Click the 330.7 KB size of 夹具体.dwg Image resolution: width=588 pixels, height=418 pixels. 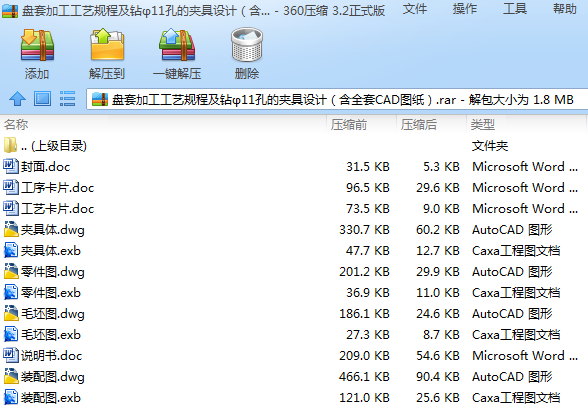point(364,229)
